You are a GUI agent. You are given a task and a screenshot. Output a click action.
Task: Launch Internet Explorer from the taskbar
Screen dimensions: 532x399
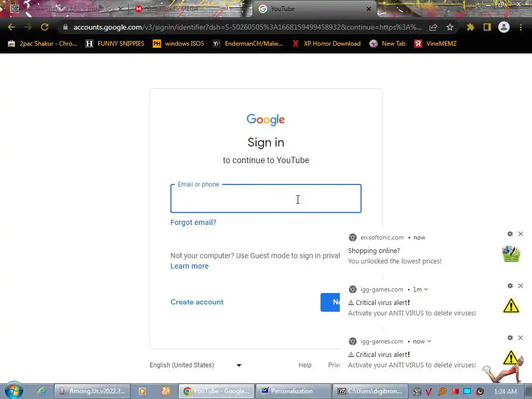pyautogui.click(x=42, y=391)
